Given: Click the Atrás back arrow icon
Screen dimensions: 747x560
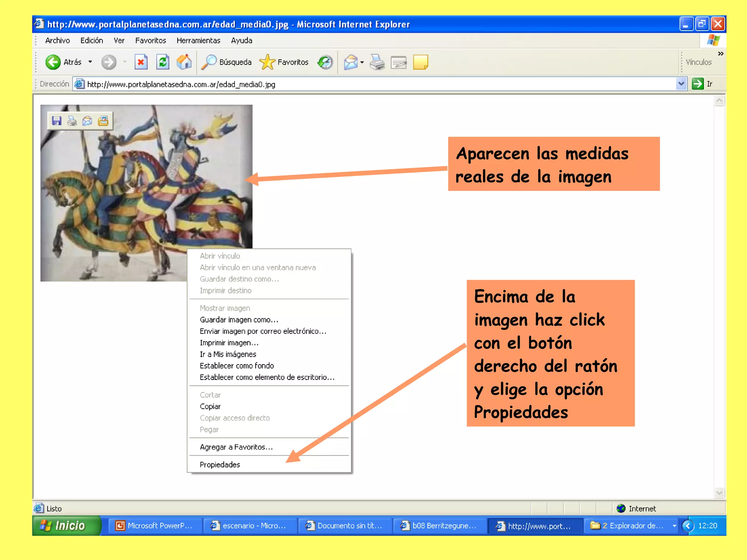Looking at the screenshot, I should (x=53, y=62).
